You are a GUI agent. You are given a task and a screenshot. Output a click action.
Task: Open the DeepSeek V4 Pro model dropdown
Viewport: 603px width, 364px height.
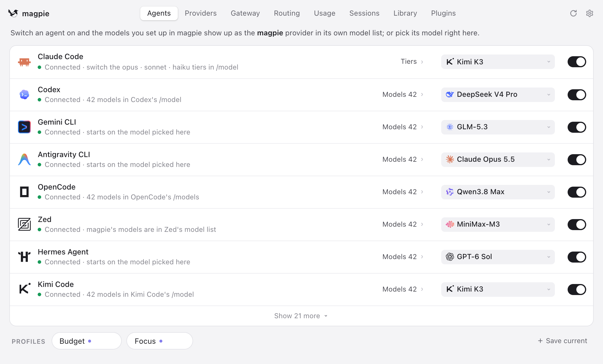(x=498, y=95)
